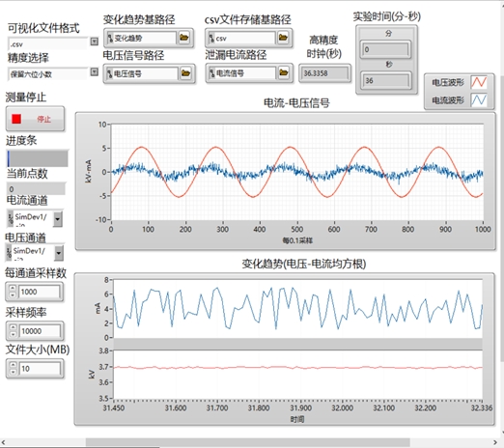Image resolution: width=504 pixels, height=448 pixels.
Task: Click the SimDev1 voltage channel field
Action: coord(33,253)
